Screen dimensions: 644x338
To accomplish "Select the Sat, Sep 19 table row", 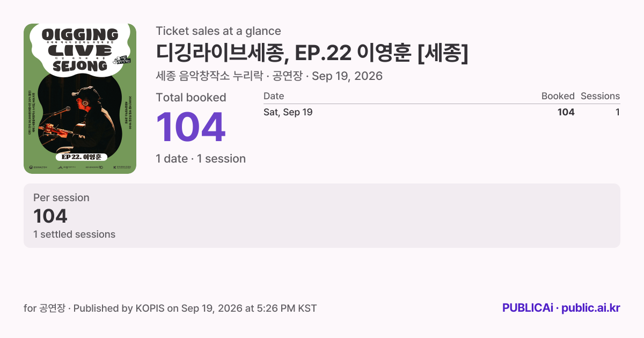I will (442, 112).
